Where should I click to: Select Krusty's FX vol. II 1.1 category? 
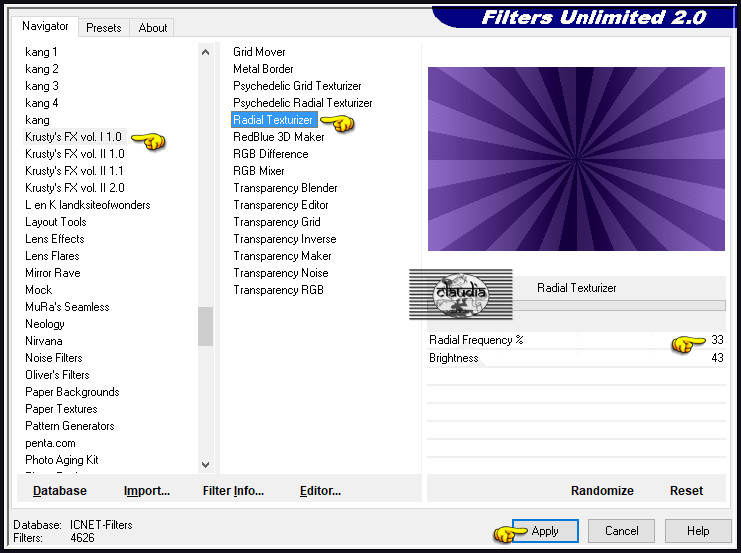[x=74, y=171]
